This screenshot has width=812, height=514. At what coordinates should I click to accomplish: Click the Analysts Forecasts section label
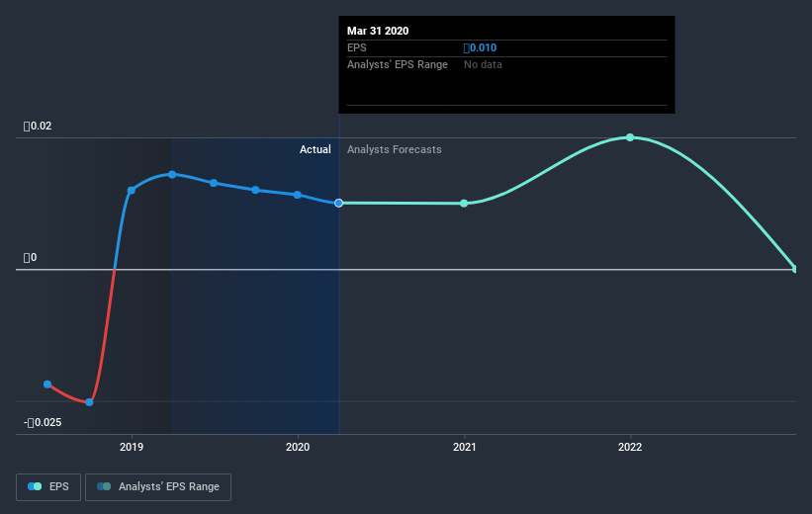point(394,149)
